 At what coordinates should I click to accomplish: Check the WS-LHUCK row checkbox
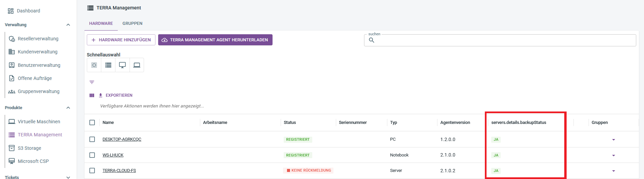pyautogui.click(x=92, y=155)
